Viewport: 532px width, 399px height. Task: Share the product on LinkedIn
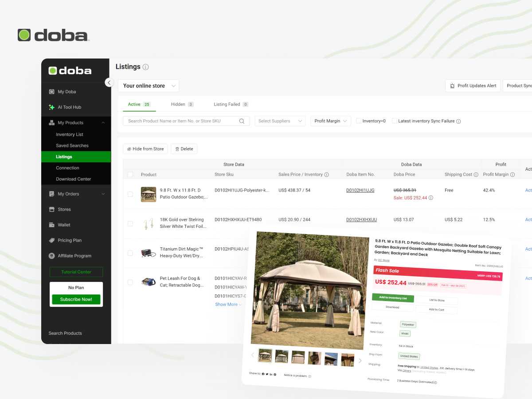coord(271,375)
